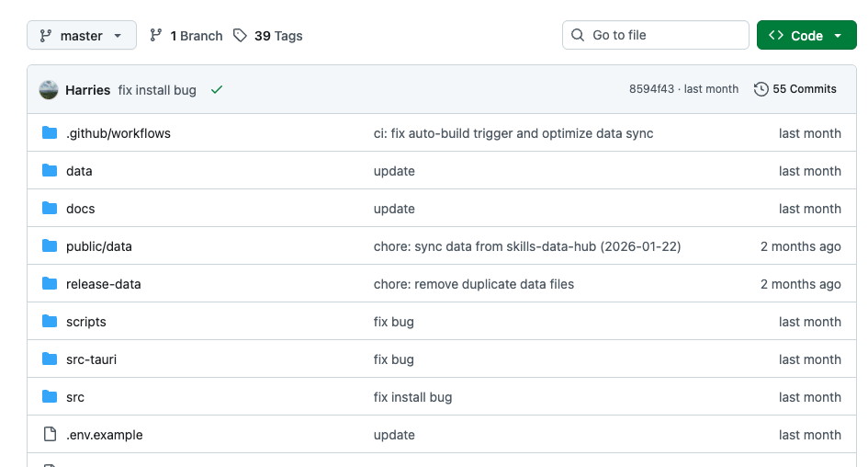Open commit 'ci: fix auto-build trigger and optimize data sync'

tap(513, 133)
